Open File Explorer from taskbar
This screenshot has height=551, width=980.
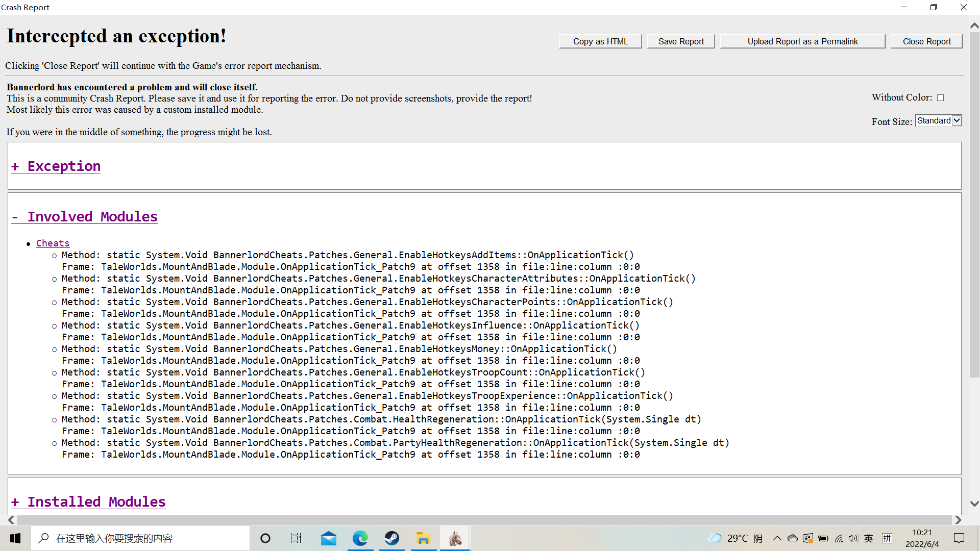tap(424, 538)
